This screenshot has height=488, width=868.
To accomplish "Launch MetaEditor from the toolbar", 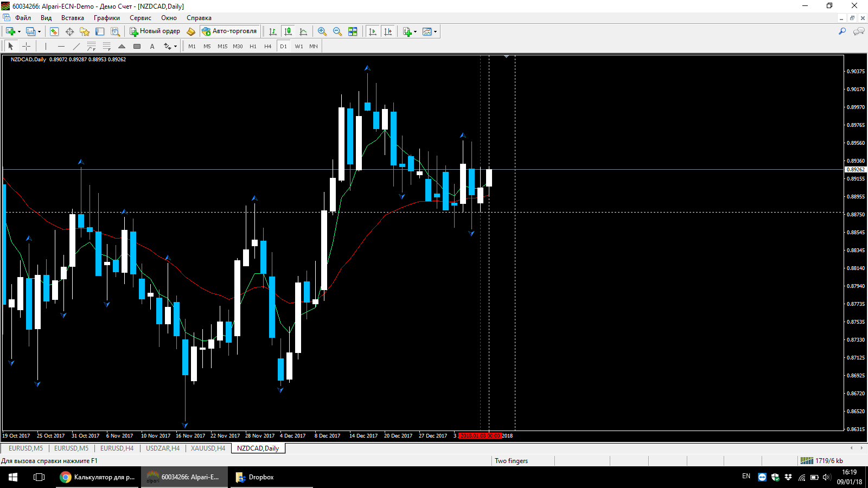I will point(191,31).
